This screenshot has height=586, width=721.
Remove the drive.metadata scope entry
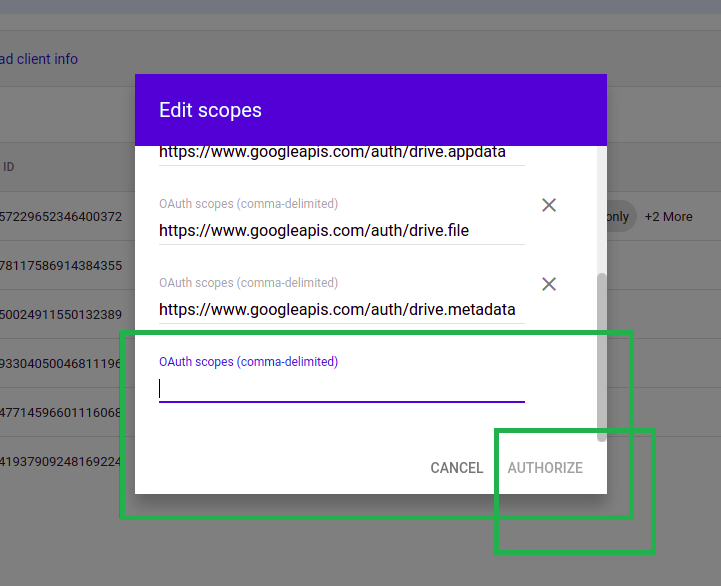[549, 284]
